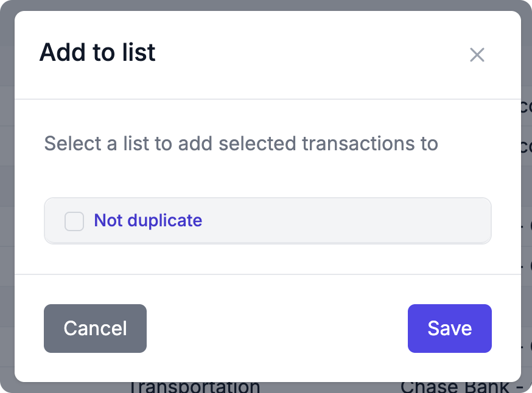
Task: Check the Not duplicate checkbox
Action: (74, 221)
